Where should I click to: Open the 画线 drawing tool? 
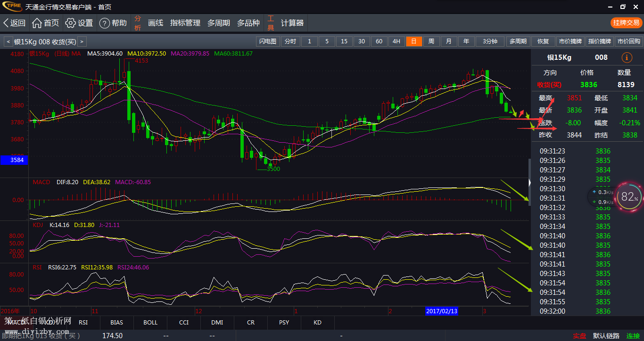pos(156,23)
